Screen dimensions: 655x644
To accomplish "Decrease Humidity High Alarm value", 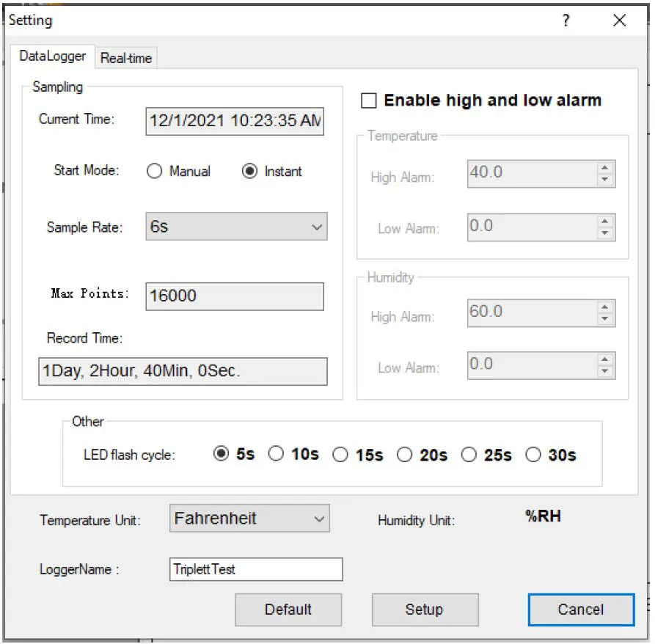I will tap(604, 318).
